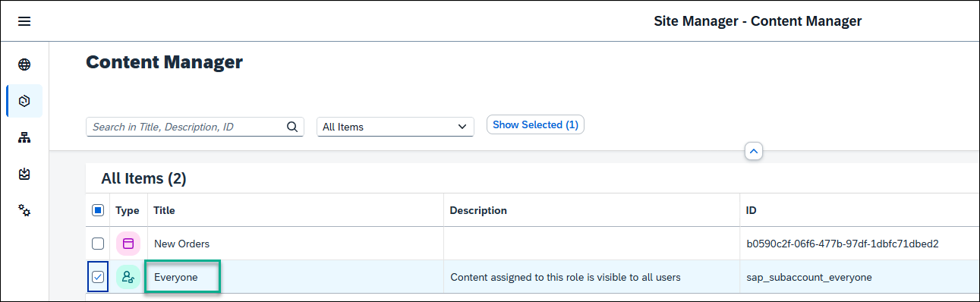Open the Everyone role title
The image size is (980, 302).
(x=176, y=277)
